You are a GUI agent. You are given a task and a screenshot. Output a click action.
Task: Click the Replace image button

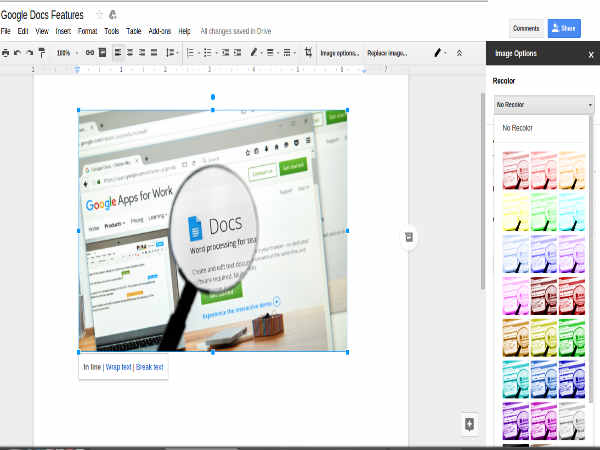(387, 52)
